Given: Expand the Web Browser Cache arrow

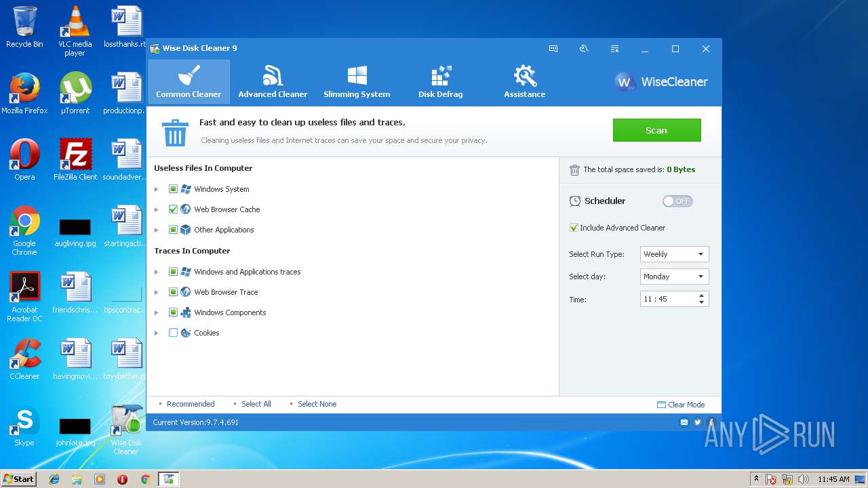Looking at the screenshot, I should coord(157,209).
